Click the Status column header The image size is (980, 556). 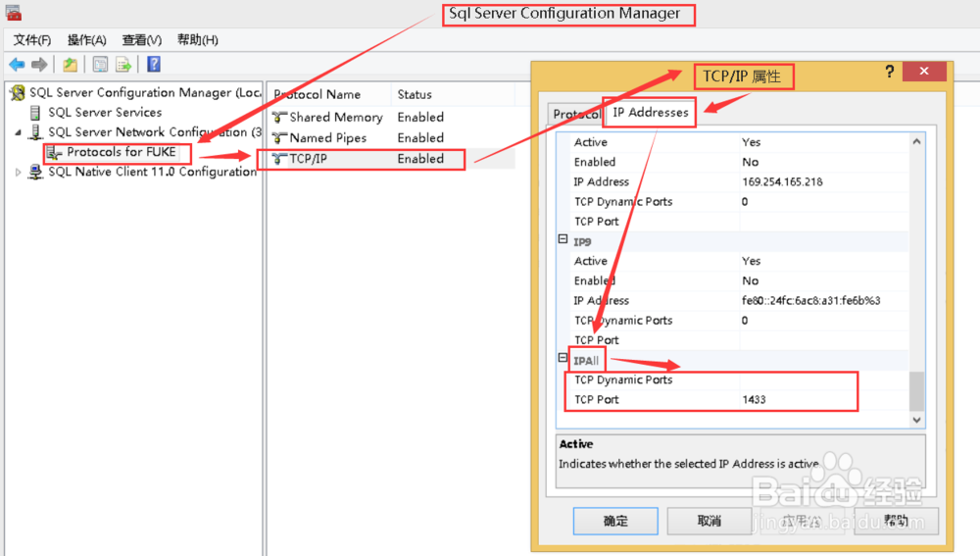point(453,94)
